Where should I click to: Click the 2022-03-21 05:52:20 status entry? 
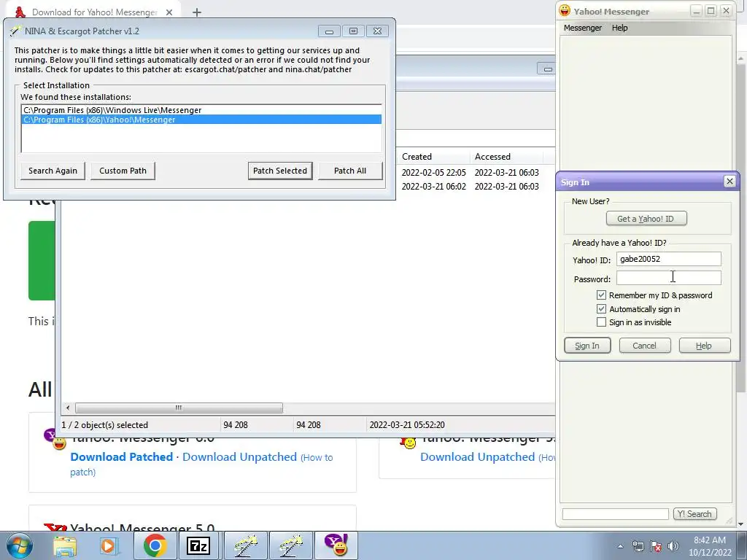pyautogui.click(x=407, y=425)
